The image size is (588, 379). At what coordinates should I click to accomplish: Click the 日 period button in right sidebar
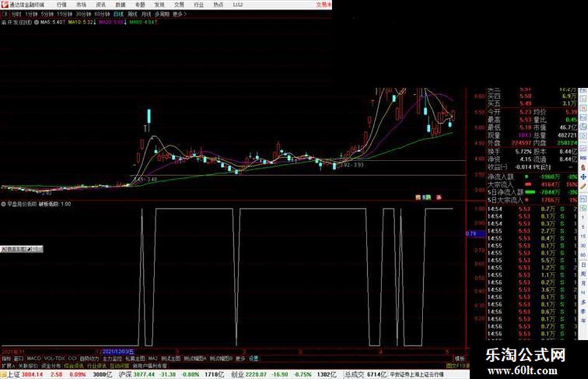tap(583, 265)
